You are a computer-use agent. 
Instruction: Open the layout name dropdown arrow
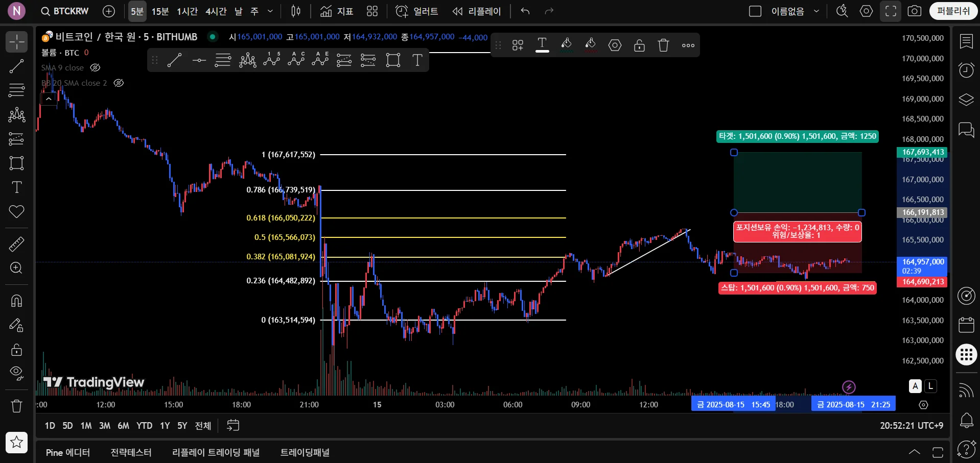tap(816, 11)
